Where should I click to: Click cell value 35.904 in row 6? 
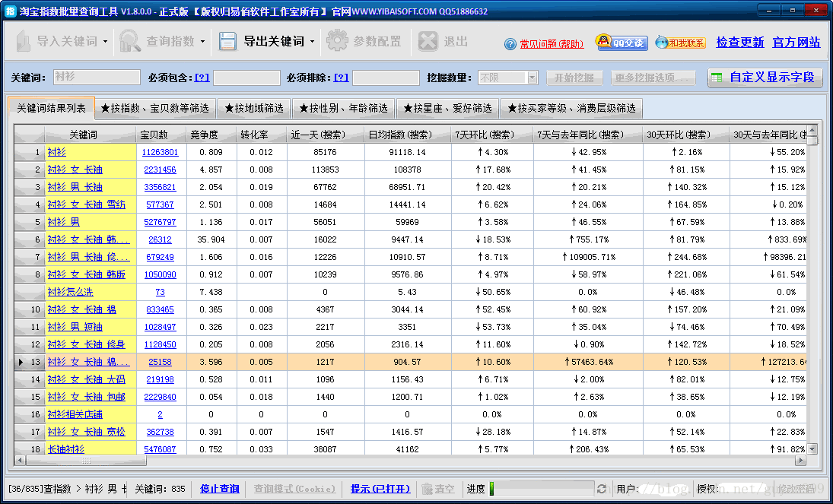pyautogui.click(x=211, y=239)
